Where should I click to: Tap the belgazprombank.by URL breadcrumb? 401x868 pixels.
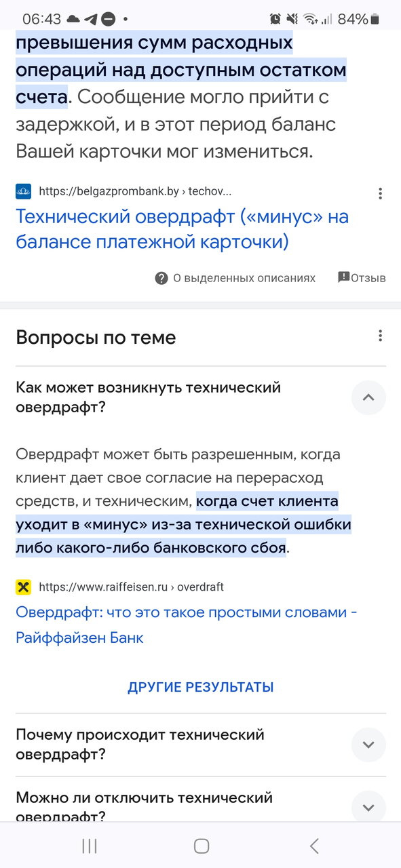click(x=135, y=191)
